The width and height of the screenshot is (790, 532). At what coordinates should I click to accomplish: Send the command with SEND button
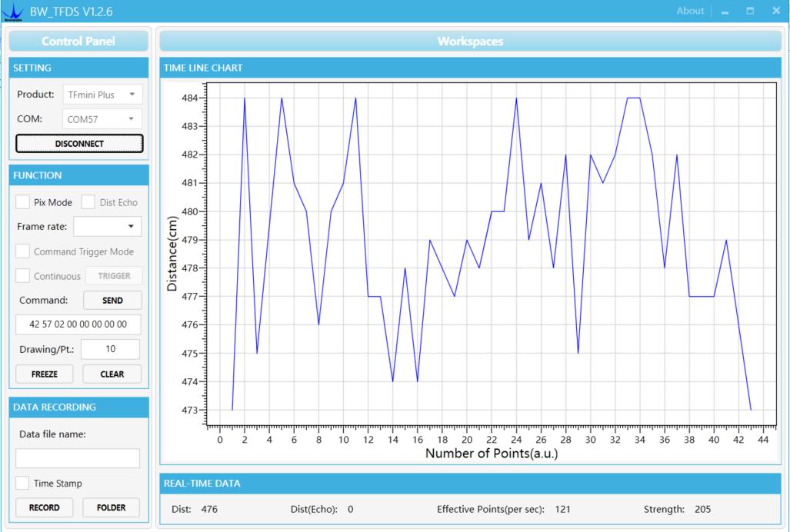coord(112,301)
